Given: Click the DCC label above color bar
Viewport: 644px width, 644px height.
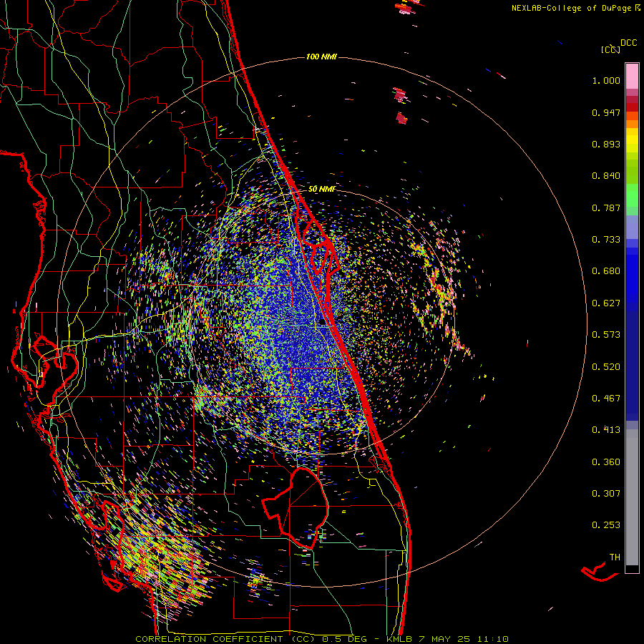Looking at the screenshot, I should [628, 43].
